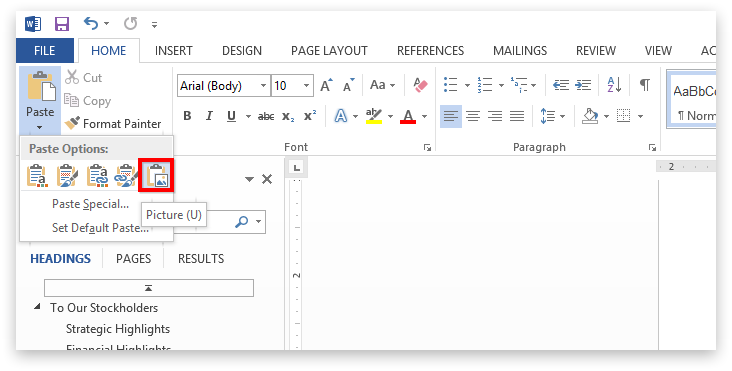Click Grow Font icon
This screenshot has width=732, height=371.
326,85
